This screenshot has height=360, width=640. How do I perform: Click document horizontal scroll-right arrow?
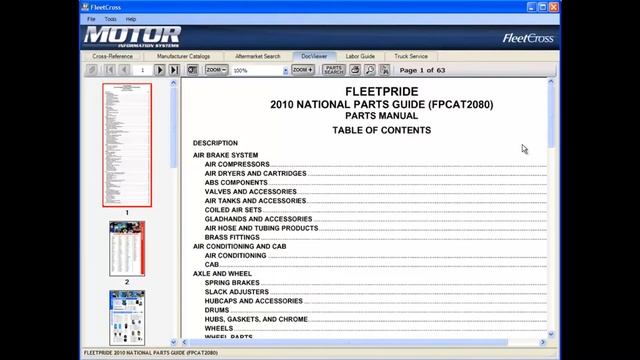pyautogui.click(x=542, y=342)
